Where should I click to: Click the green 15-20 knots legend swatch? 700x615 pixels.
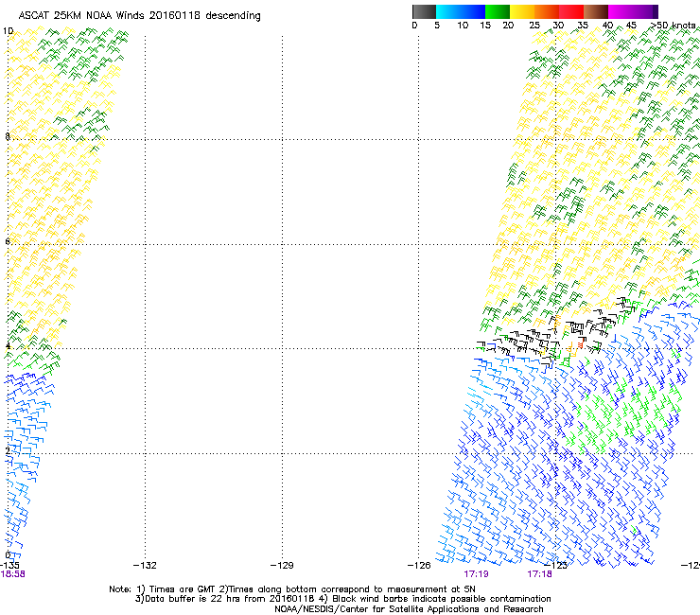click(498, 11)
